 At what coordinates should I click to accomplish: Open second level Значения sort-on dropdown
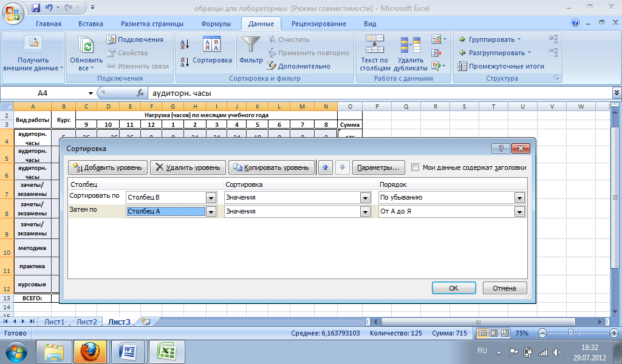click(x=365, y=212)
